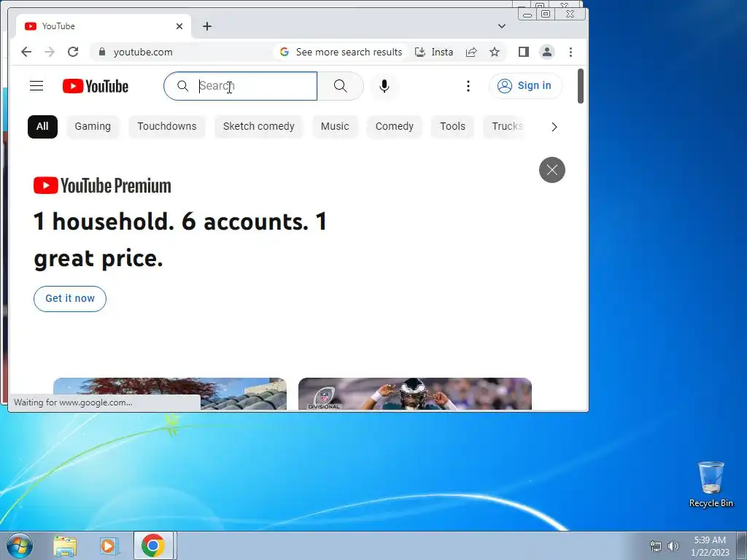Click the YouTube Premium logo

(x=102, y=186)
